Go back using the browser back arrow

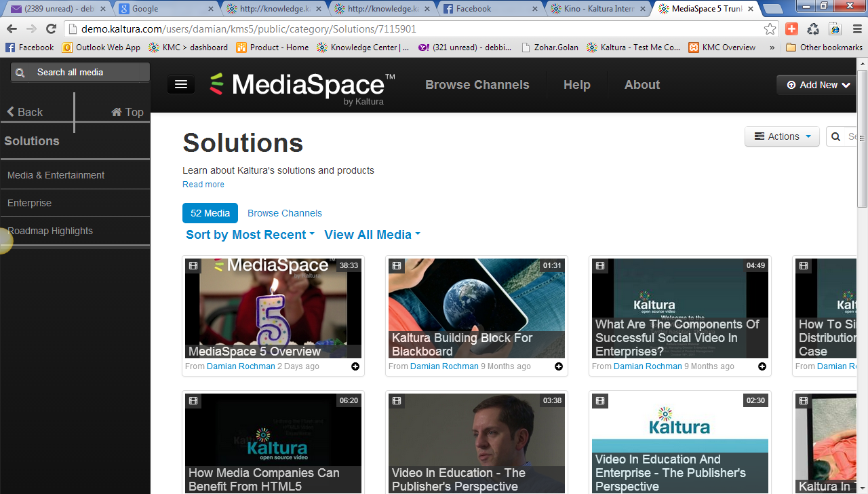click(12, 29)
